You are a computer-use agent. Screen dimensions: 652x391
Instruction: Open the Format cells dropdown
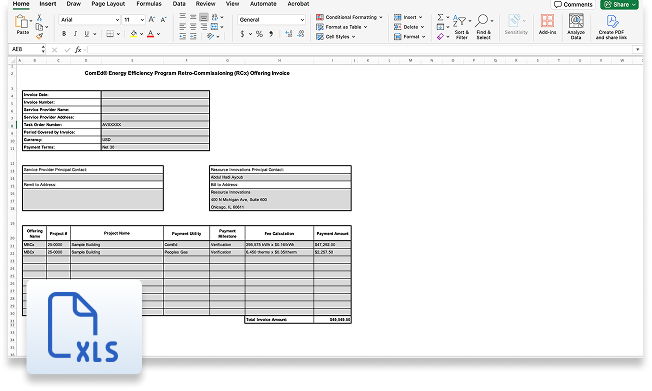(410, 37)
